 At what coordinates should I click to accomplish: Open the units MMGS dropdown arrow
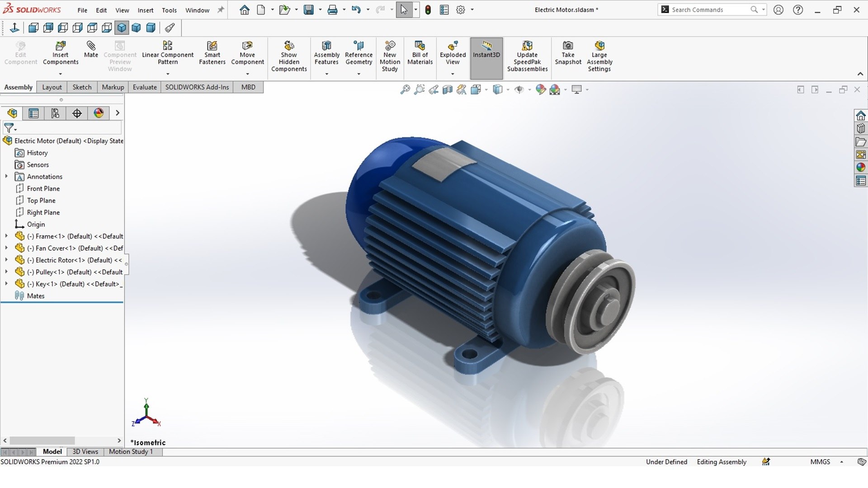(x=842, y=462)
